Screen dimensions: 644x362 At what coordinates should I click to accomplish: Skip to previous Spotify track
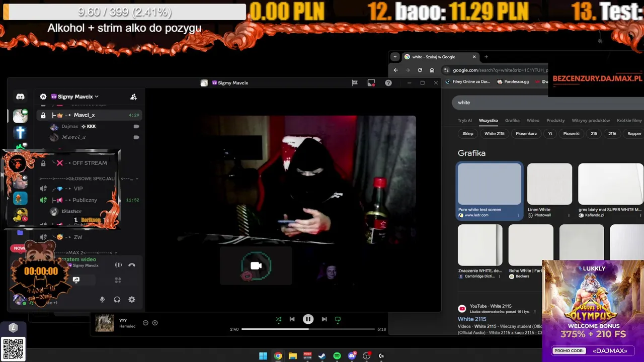click(292, 319)
